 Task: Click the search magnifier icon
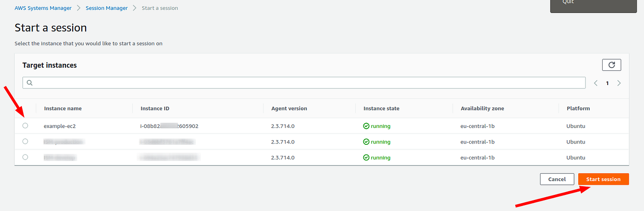coord(30,83)
